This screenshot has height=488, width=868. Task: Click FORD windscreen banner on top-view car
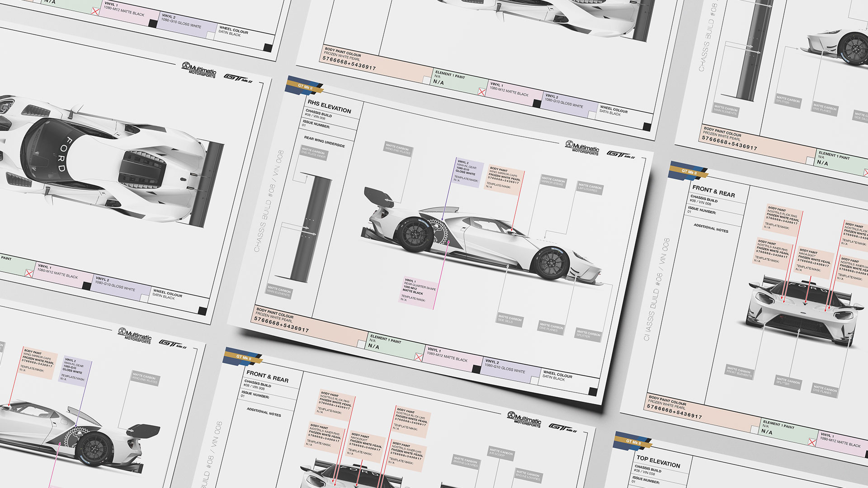pyautogui.click(x=65, y=155)
